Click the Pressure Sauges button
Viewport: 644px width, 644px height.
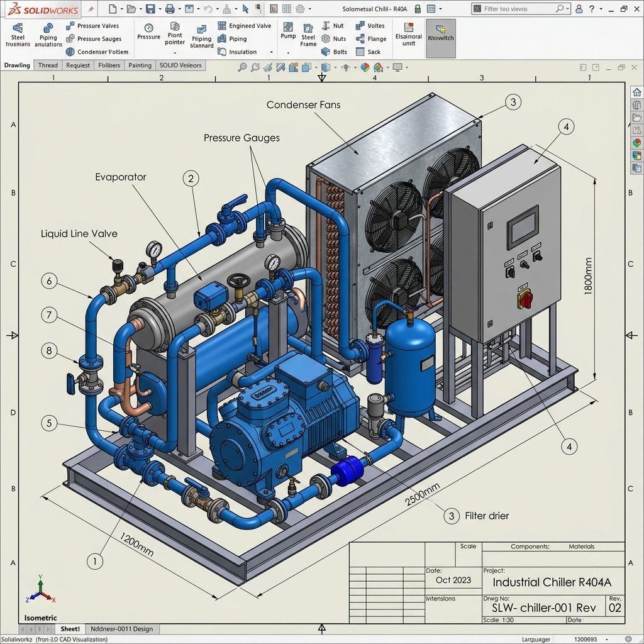tap(94, 39)
